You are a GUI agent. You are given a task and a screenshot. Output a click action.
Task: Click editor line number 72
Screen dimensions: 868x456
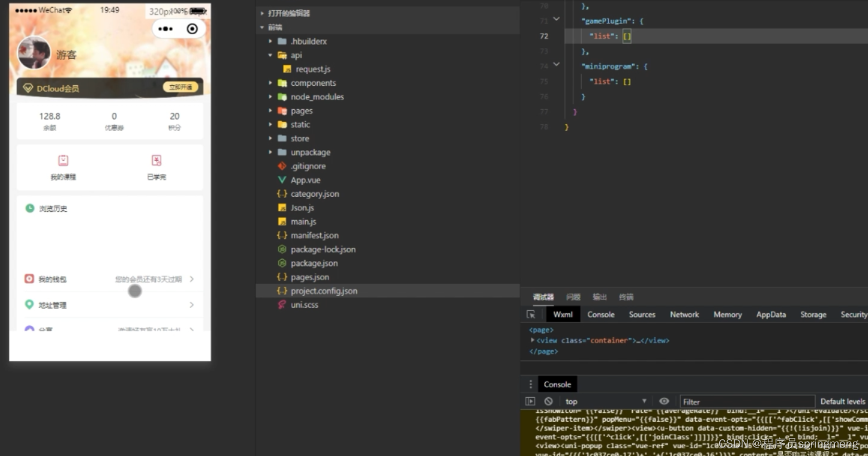(544, 36)
